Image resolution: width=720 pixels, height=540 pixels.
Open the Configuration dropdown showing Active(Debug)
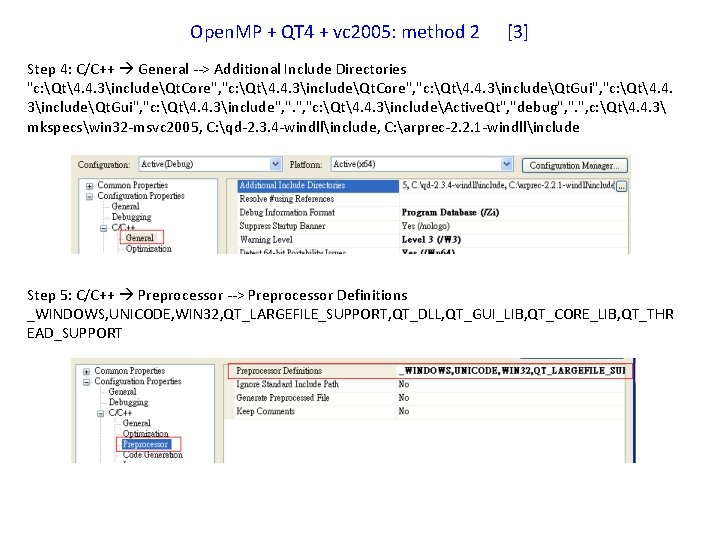click(x=210, y=164)
